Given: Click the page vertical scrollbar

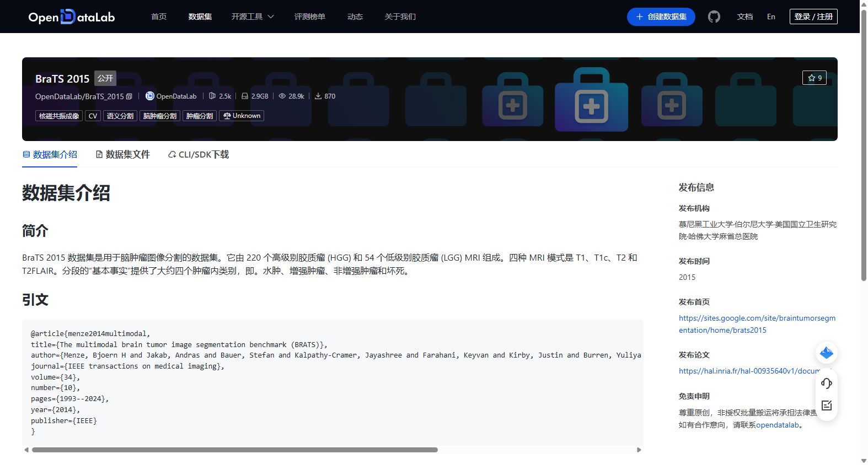Looking at the screenshot, I should point(864,145).
